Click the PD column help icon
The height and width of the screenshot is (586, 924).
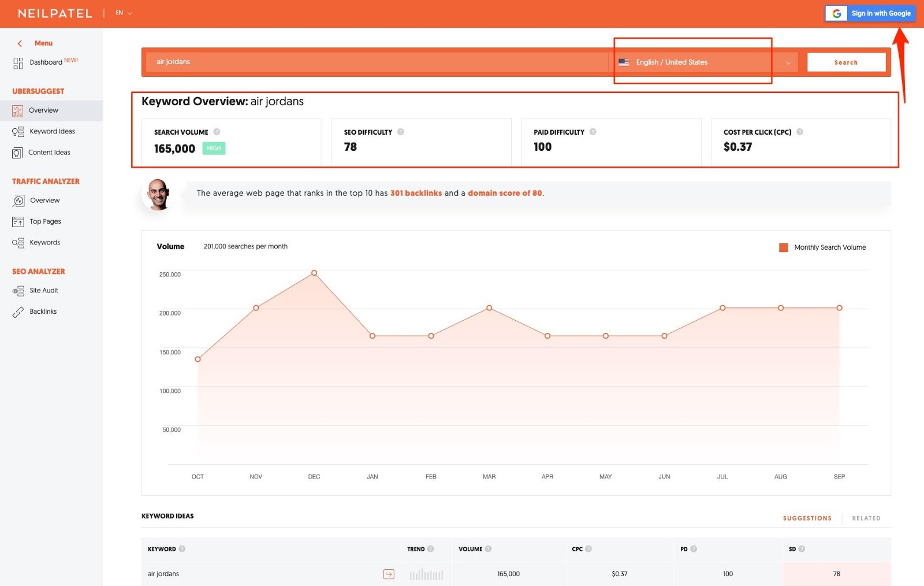[x=694, y=549]
